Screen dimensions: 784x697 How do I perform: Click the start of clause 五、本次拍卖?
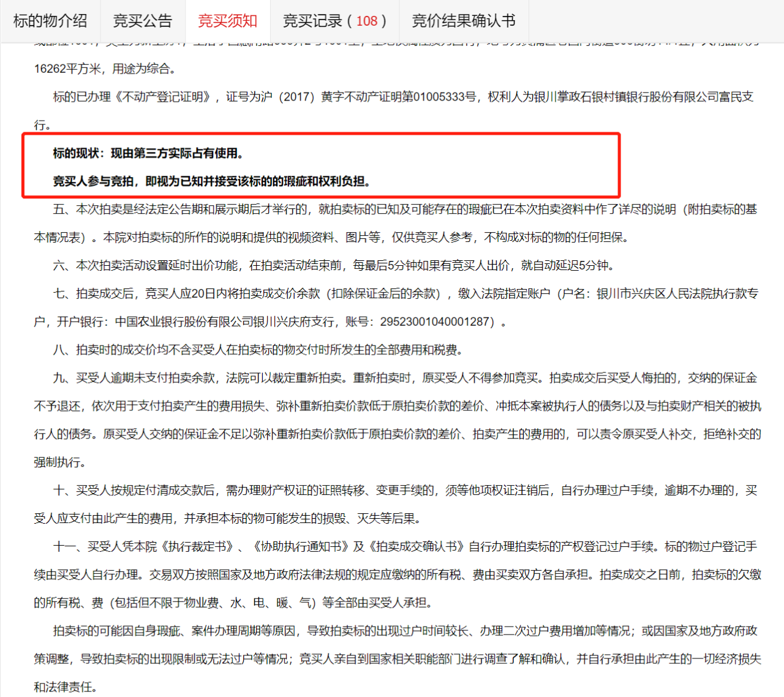(x=110, y=209)
